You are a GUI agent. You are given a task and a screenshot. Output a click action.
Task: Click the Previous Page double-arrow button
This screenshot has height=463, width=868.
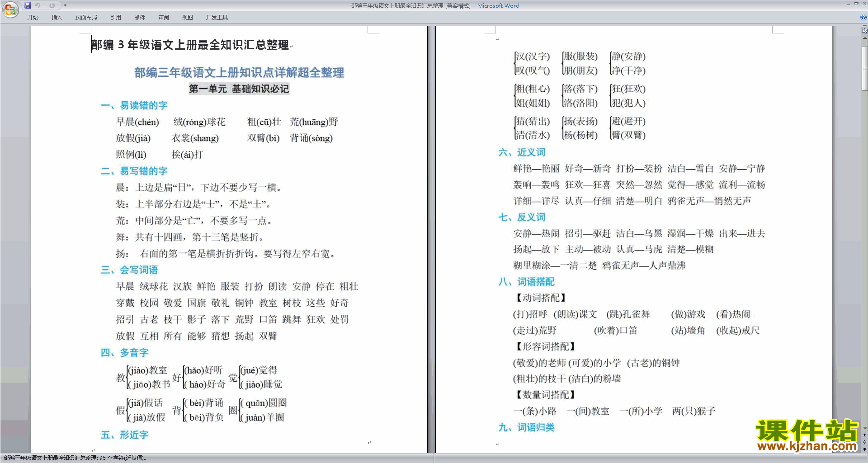(864, 435)
